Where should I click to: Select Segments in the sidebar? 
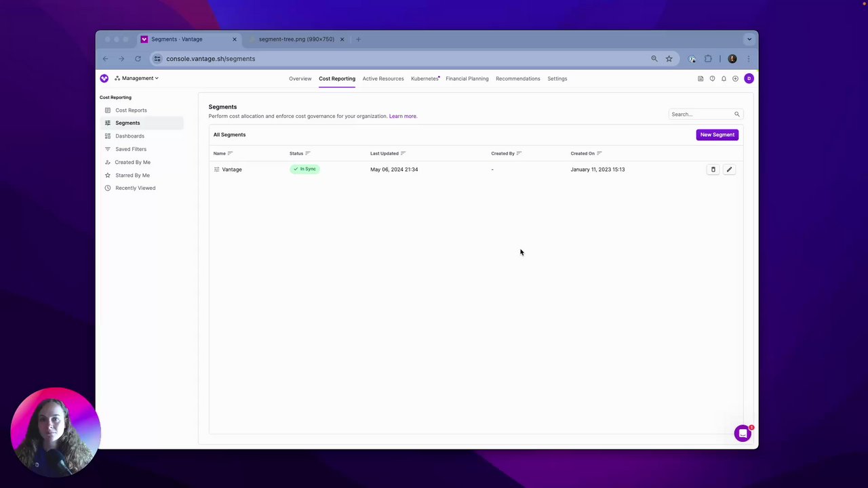[x=141, y=123]
